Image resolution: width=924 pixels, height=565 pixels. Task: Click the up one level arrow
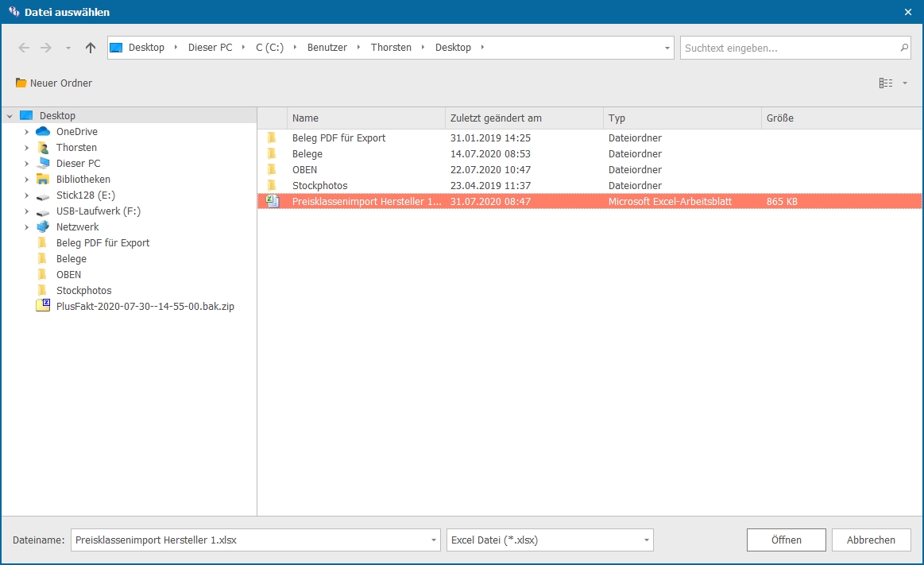click(91, 48)
